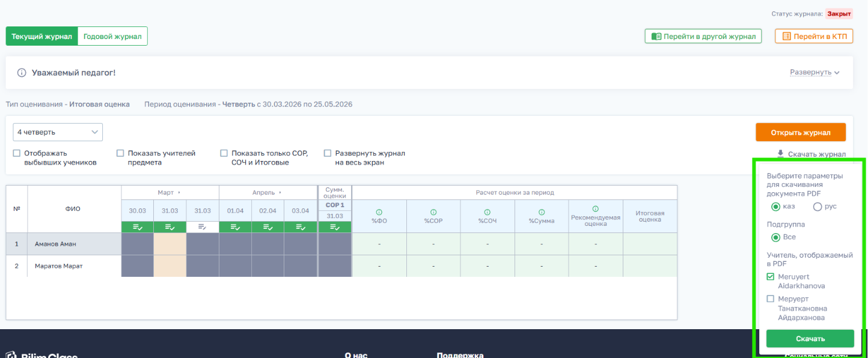Click the info icon above Рекомендуемая оценка

[x=596, y=208]
